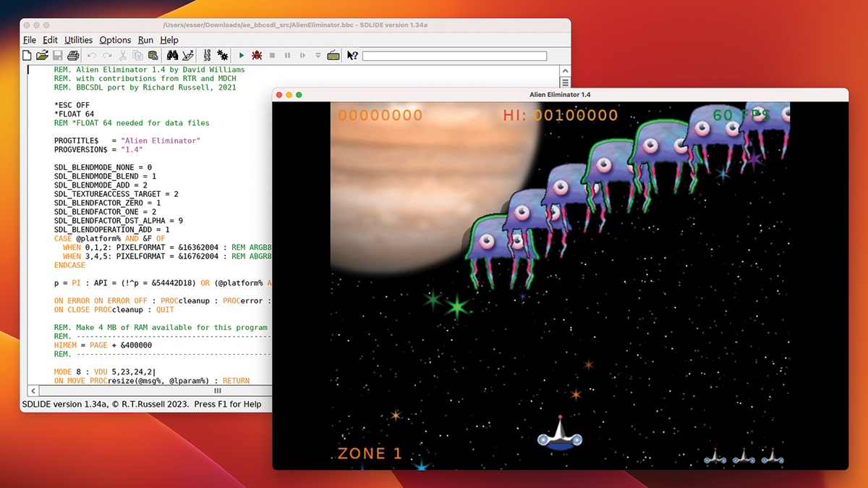The height and width of the screenshot is (488, 868).
Task: Cut selection with the scissors icon
Action: pyautogui.click(x=122, y=55)
